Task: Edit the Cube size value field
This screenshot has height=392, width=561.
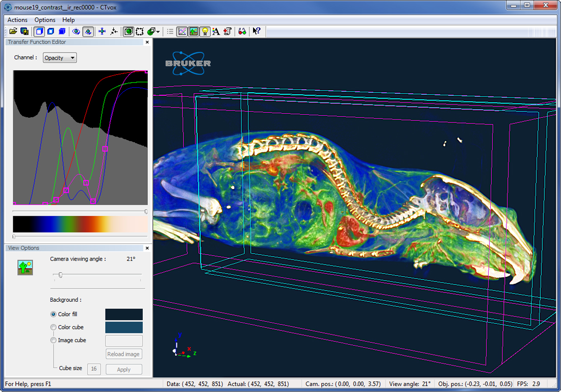Action: click(94, 369)
